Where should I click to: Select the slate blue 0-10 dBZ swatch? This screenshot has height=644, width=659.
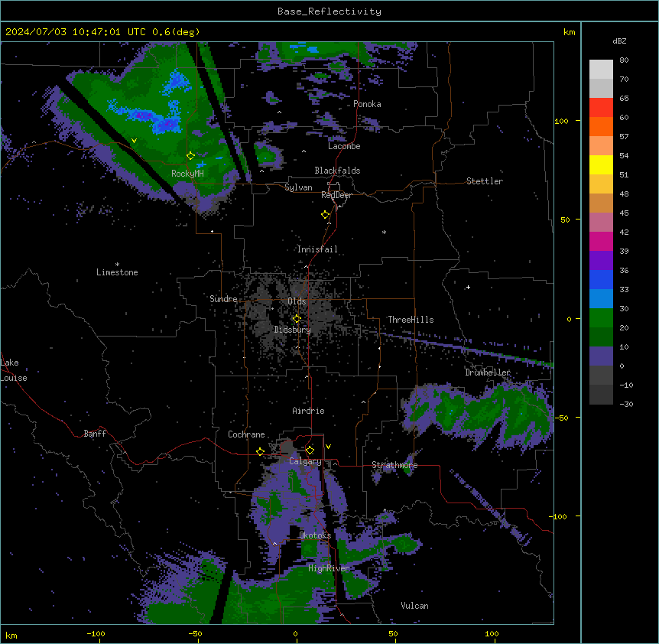(x=601, y=356)
